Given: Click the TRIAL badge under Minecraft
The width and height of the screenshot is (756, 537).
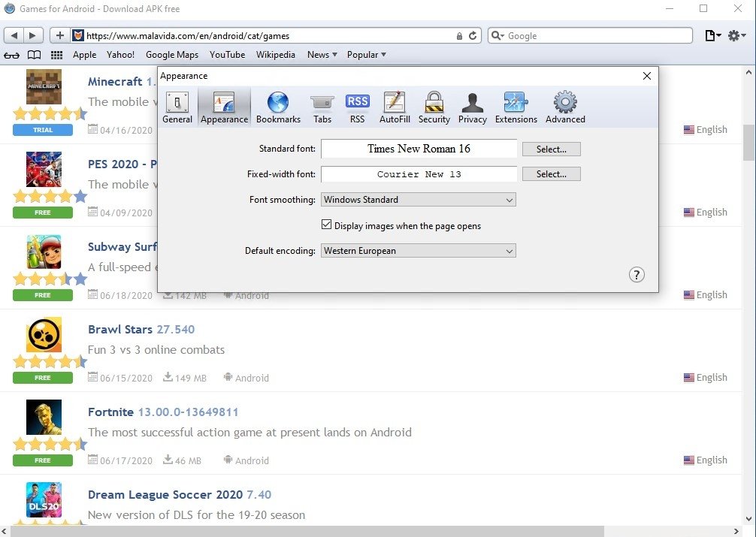Looking at the screenshot, I should [43, 130].
